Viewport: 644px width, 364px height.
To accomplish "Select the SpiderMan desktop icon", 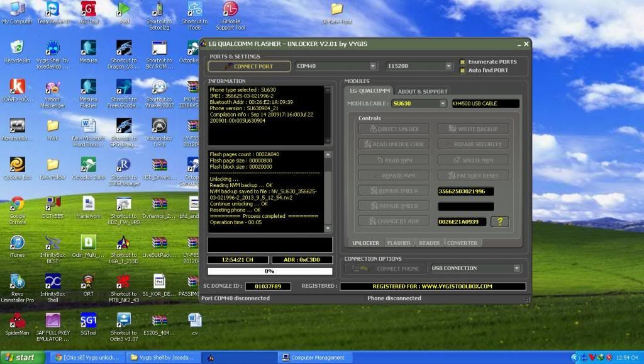I will pyautogui.click(x=17, y=324).
